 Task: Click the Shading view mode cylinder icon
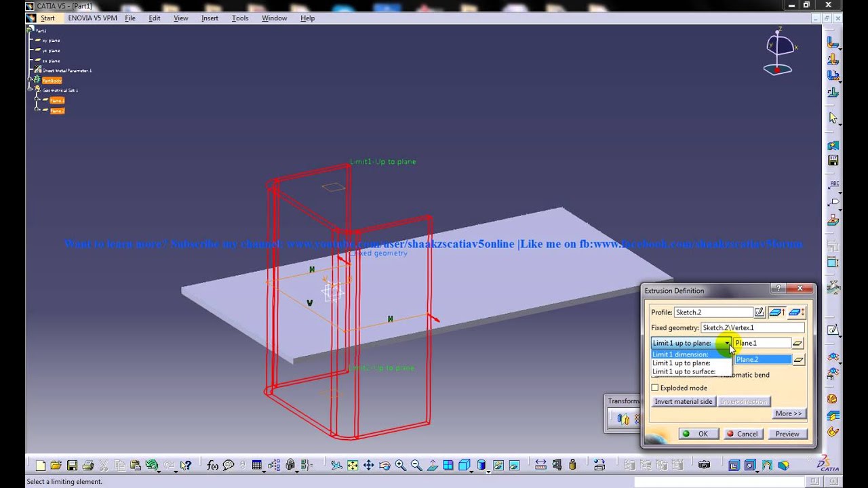(x=481, y=465)
